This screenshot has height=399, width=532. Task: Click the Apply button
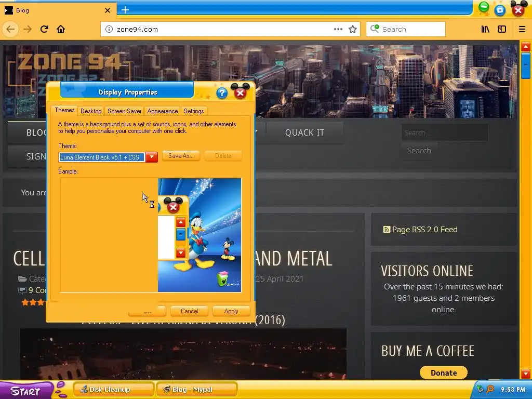231,311
